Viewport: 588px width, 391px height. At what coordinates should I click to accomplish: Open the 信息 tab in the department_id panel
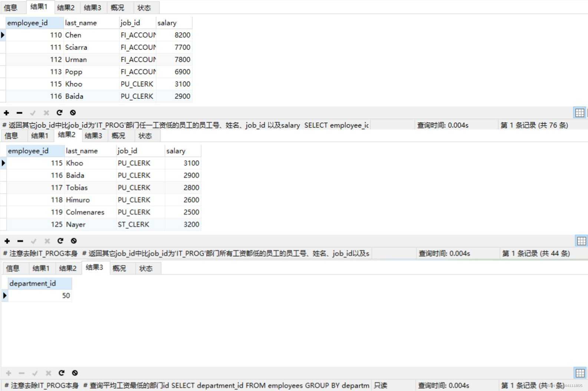(13, 269)
